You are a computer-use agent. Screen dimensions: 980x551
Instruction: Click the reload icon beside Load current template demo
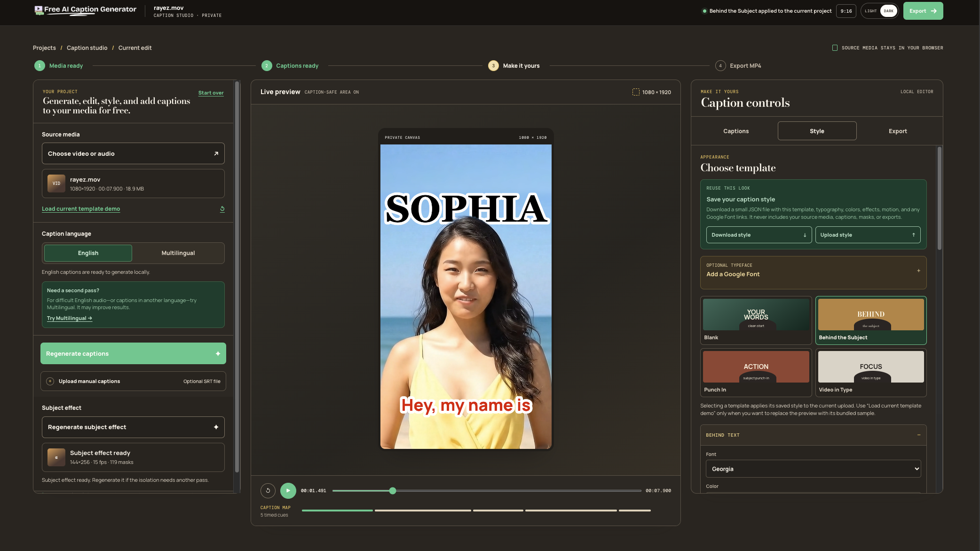click(222, 209)
